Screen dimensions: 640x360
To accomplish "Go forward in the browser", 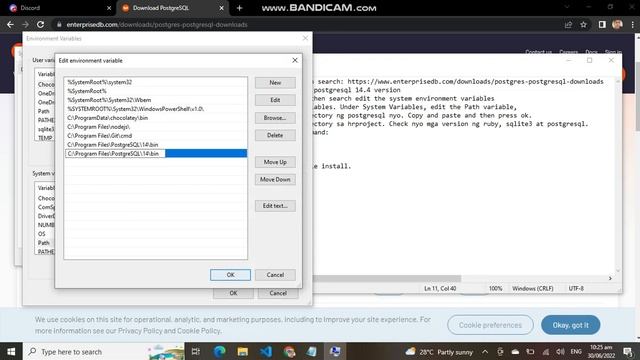I will tap(25, 24).
